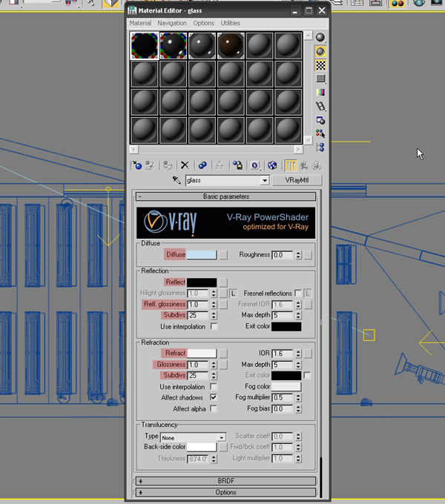
Task: Click the light blue Diffuse color swatch
Action: coord(202,255)
